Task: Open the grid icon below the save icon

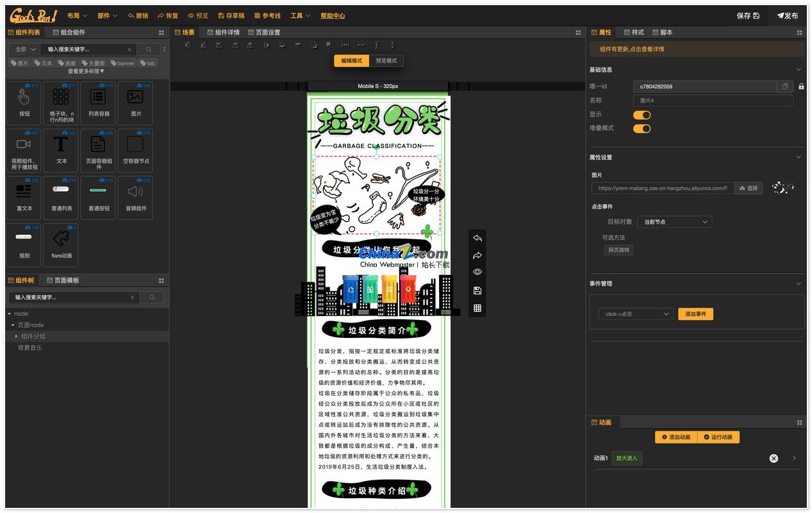Action: [x=477, y=308]
